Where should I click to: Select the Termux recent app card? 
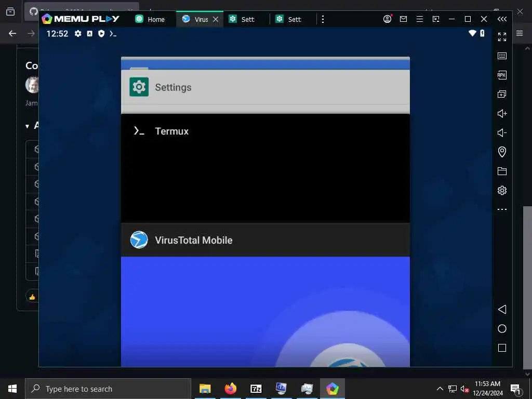coord(265,168)
